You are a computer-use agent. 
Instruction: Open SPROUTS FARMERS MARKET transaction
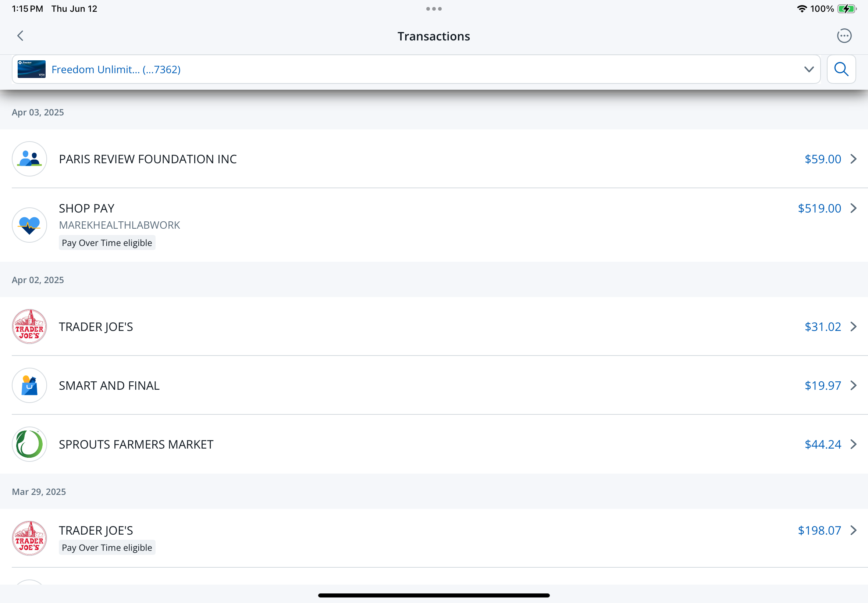pos(434,444)
